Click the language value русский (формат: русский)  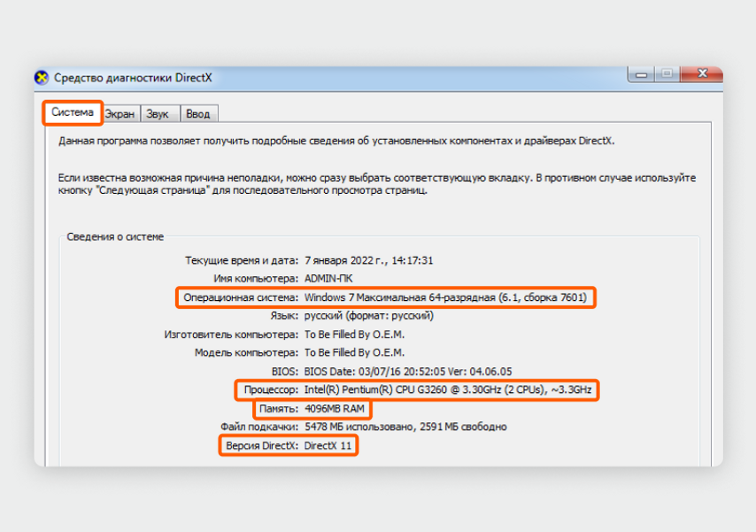click(369, 316)
